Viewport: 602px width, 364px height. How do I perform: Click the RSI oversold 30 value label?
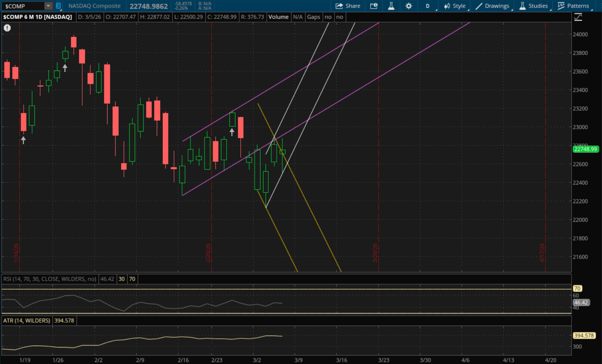tap(122, 279)
